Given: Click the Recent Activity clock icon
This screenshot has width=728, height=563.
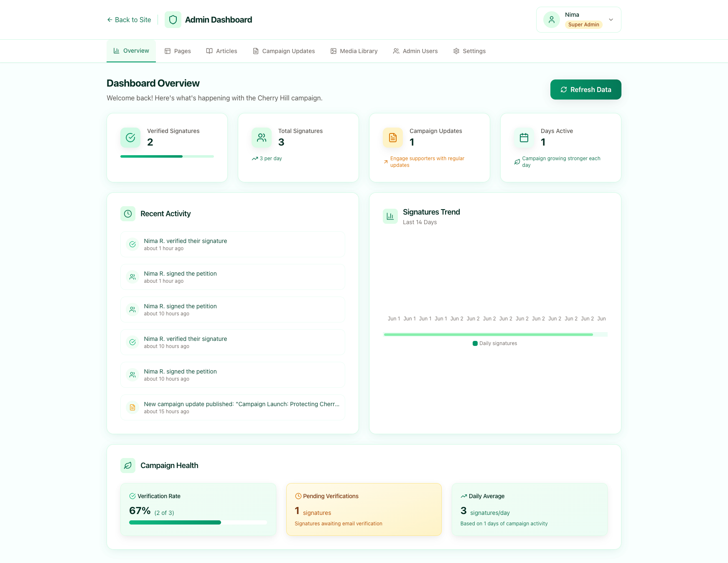Looking at the screenshot, I should [x=128, y=214].
